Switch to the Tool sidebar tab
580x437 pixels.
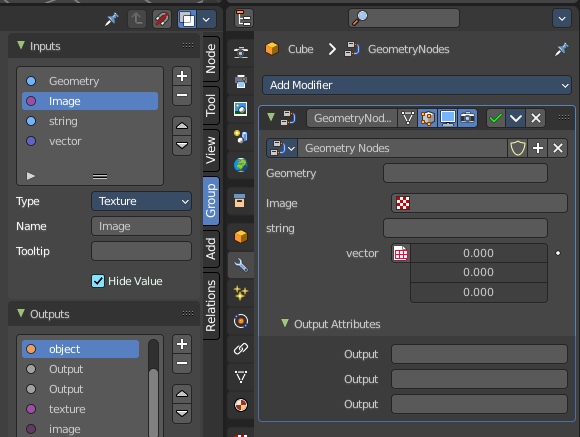click(x=211, y=105)
